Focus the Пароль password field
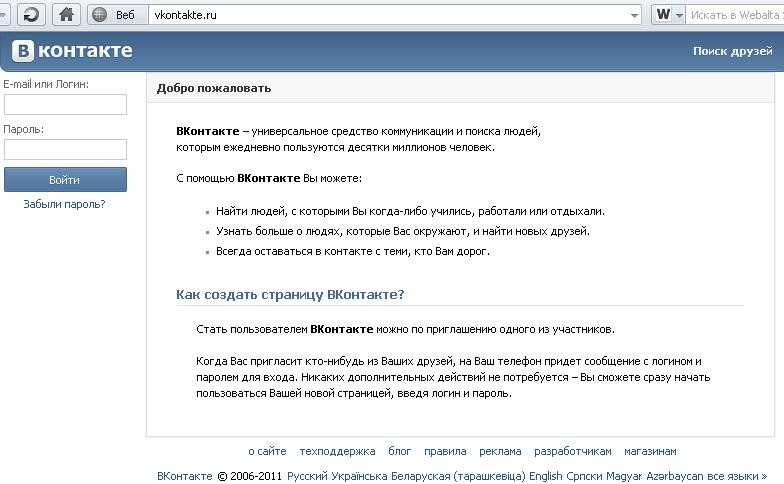This screenshot has height=484, width=784. pyautogui.click(x=66, y=150)
